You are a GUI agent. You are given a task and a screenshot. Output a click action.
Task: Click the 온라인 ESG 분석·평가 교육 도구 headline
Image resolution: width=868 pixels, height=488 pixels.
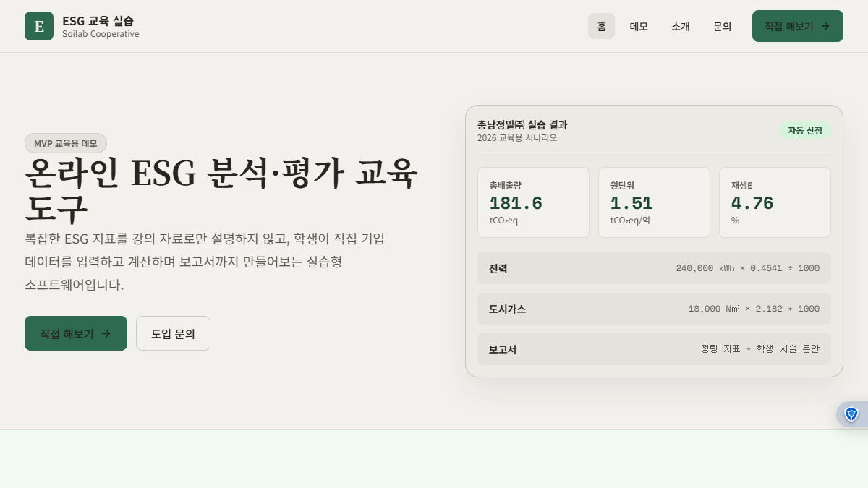click(x=221, y=189)
